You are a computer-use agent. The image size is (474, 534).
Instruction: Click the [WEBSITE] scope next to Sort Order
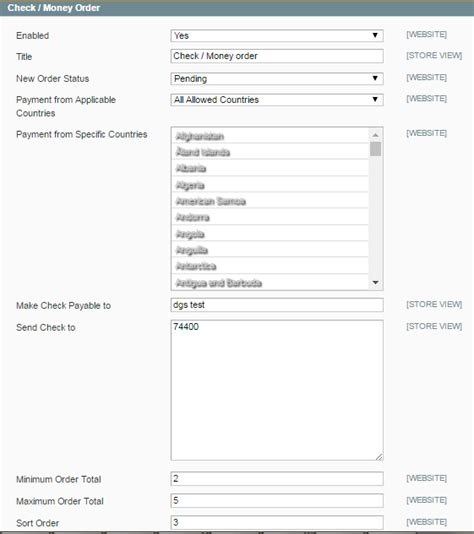click(x=426, y=522)
